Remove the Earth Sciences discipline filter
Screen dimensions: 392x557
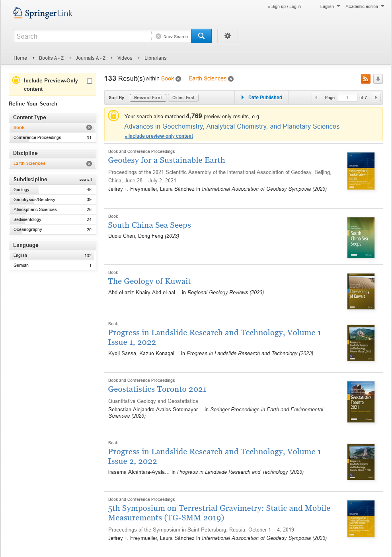(89, 163)
